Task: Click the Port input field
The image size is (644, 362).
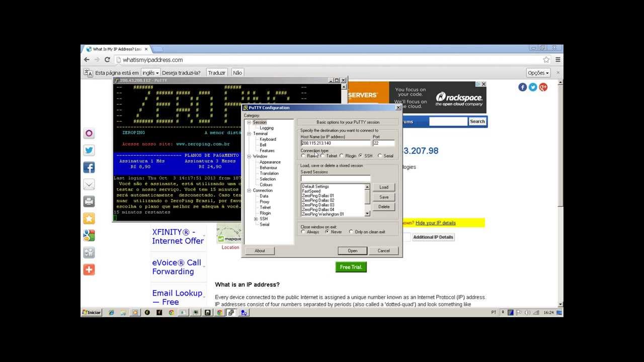Action: click(384, 143)
